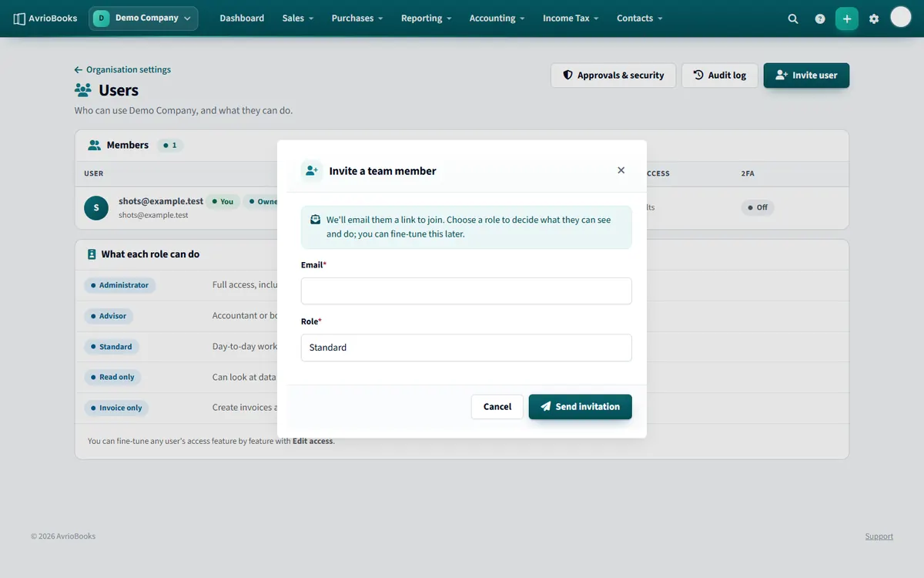This screenshot has width=924, height=578.
Task: Open the settings gear icon
Action: [x=874, y=18]
